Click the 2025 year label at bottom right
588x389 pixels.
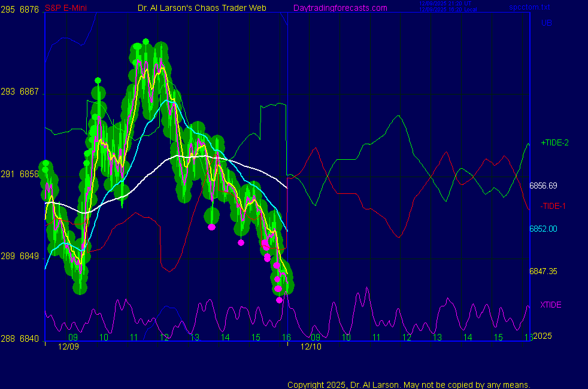click(543, 336)
